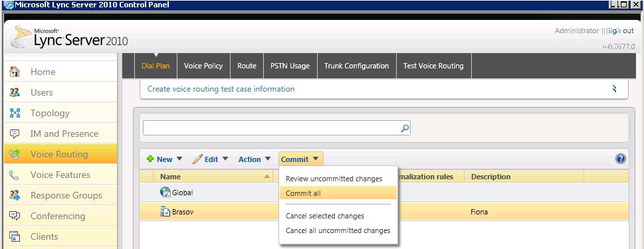
Task: Select the Brasov dial plan row
Action: click(x=384, y=212)
